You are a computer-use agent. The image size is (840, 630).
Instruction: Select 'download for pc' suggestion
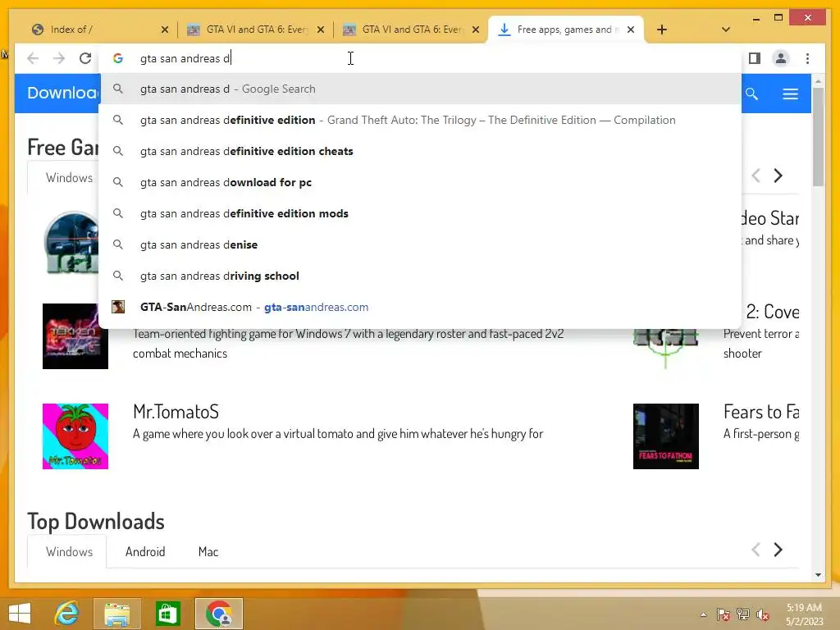pyautogui.click(x=420, y=182)
